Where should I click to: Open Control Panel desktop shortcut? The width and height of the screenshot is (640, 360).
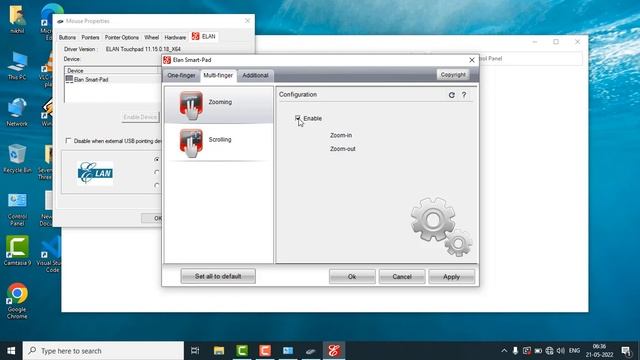pyautogui.click(x=17, y=209)
